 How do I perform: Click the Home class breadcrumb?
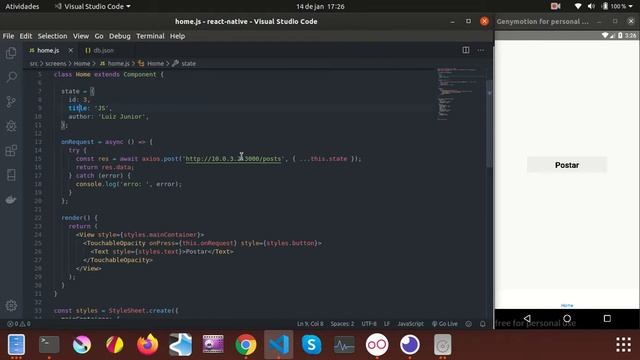pos(151,64)
